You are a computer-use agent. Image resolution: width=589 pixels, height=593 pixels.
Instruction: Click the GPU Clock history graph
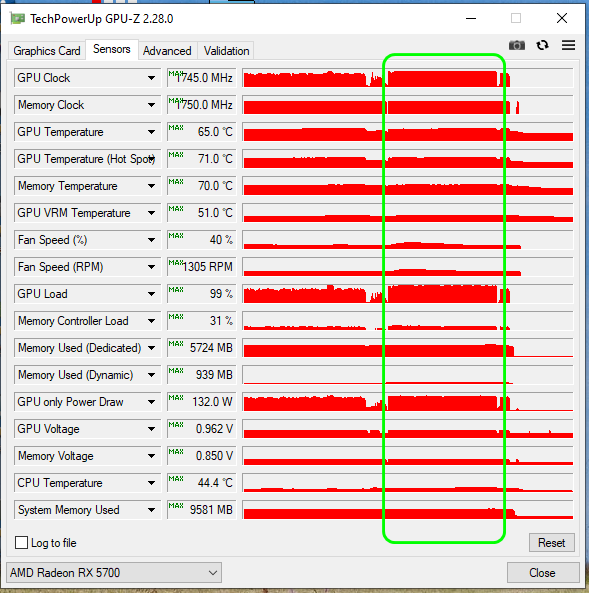pos(408,78)
